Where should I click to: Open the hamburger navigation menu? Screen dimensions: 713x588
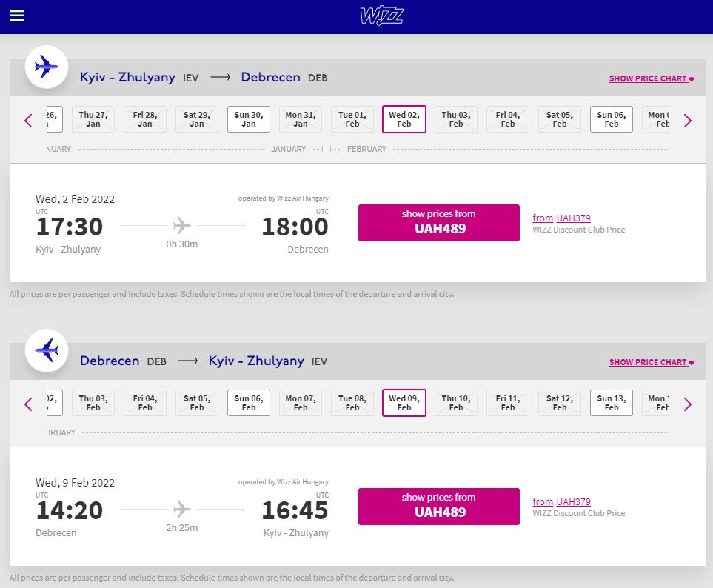coord(16,16)
